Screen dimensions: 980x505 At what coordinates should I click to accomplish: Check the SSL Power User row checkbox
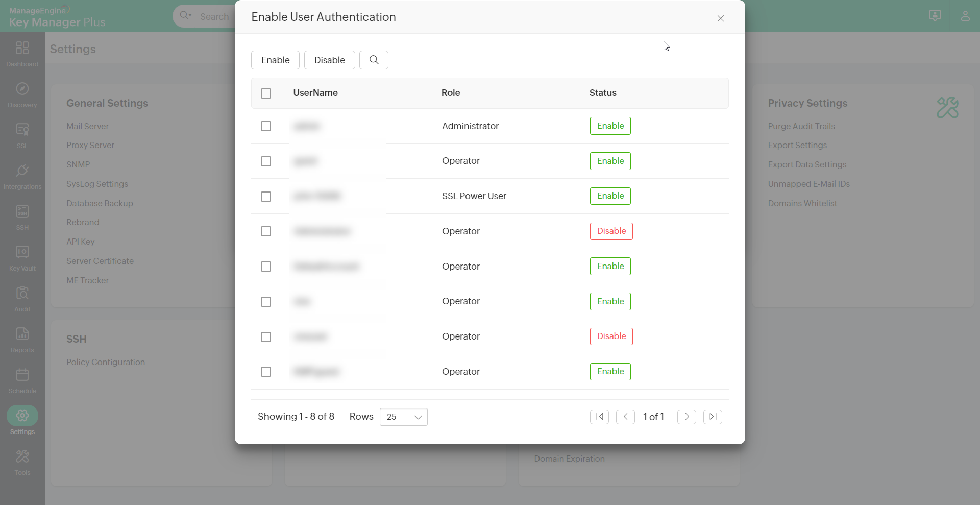coord(266,197)
